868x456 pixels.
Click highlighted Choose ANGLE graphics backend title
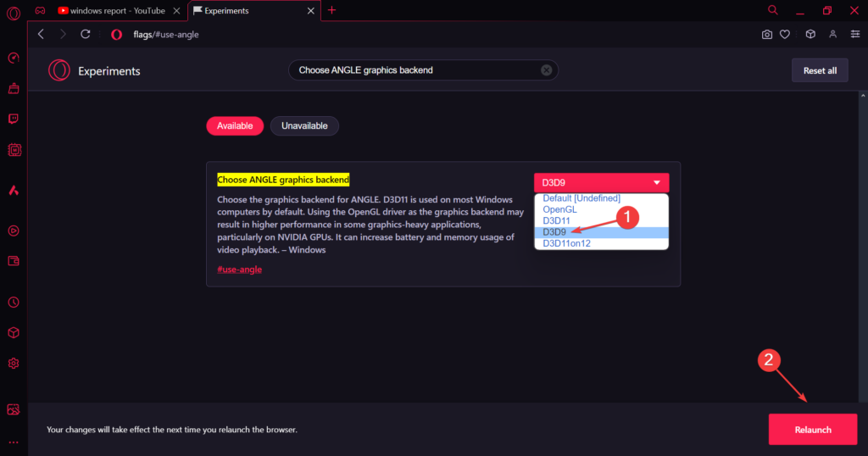click(283, 180)
